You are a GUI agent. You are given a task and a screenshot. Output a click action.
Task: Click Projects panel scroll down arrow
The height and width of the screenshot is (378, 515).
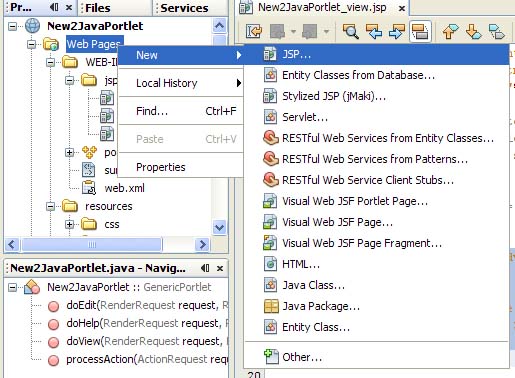click(x=219, y=228)
